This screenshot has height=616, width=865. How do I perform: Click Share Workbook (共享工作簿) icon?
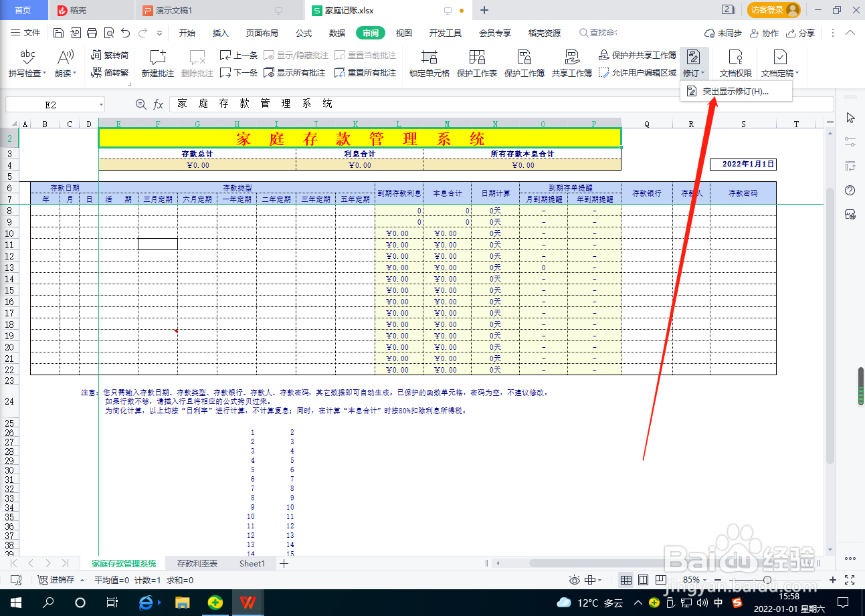(572, 57)
